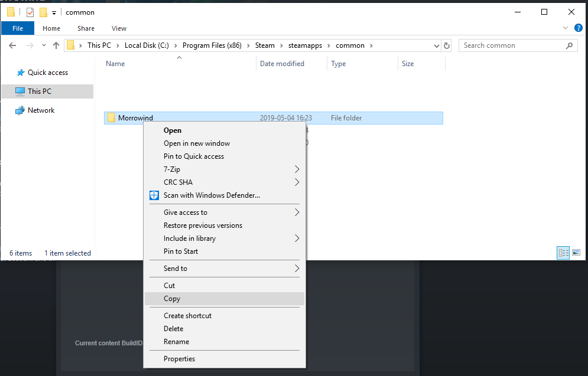The height and width of the screenshot is (376, 588).
Task: Switch to Details view layout icon
Action: coord(563,253)
